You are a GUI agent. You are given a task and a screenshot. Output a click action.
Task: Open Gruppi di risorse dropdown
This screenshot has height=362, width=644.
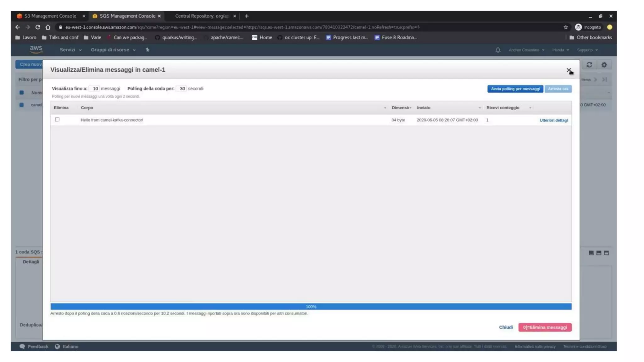pyautogui.click(x=113, y=50)
